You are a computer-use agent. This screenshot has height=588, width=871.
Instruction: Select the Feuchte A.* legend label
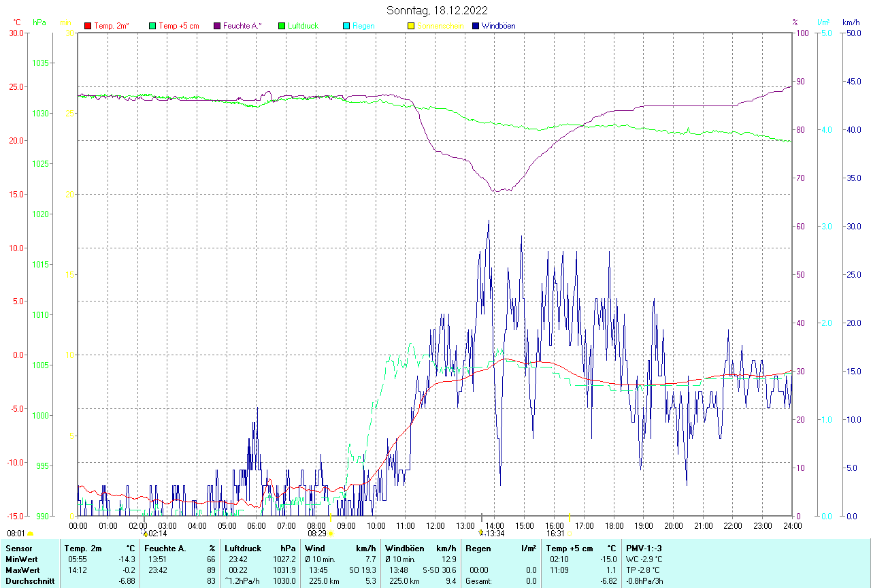click(x=242, y=26)
